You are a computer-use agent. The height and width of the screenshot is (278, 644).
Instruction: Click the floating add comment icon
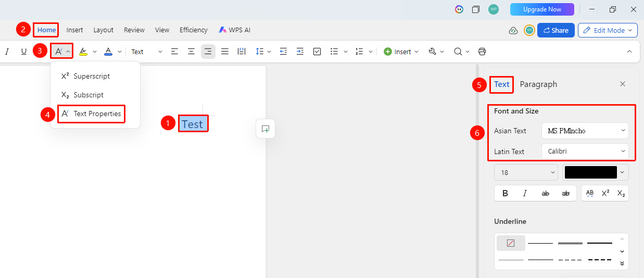266,129
